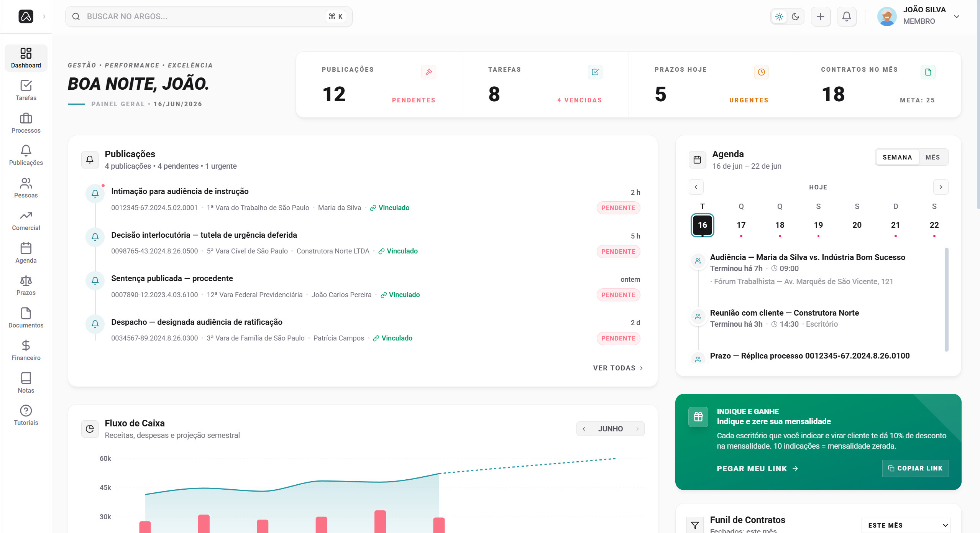Open the Este Mês period dropdown
The image size is (980, 533).
coord(906,525)
